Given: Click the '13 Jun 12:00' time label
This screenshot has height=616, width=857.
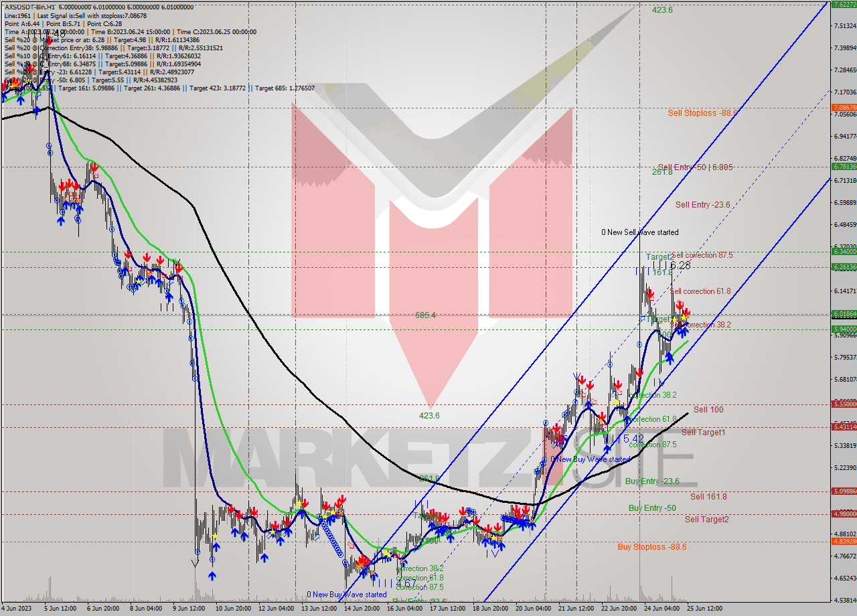Looking at the screenshot, I should tap(319, 609).
